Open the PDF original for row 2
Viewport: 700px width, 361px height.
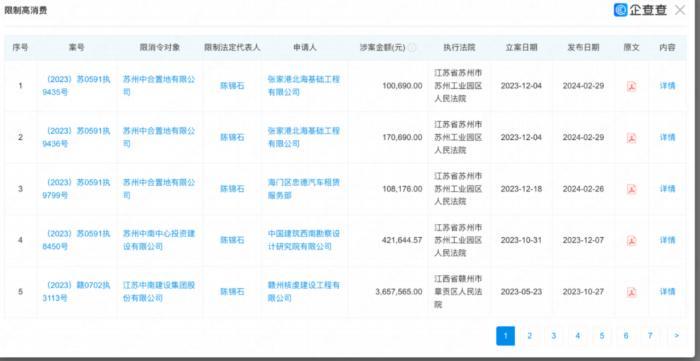(x=631, y=137)
